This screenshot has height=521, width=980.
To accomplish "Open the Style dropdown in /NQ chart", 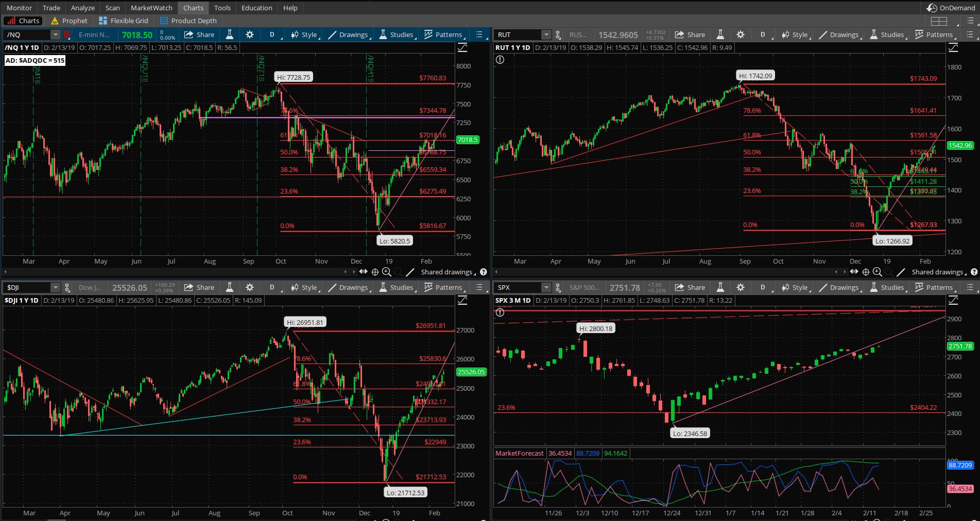I will point(305,34).
